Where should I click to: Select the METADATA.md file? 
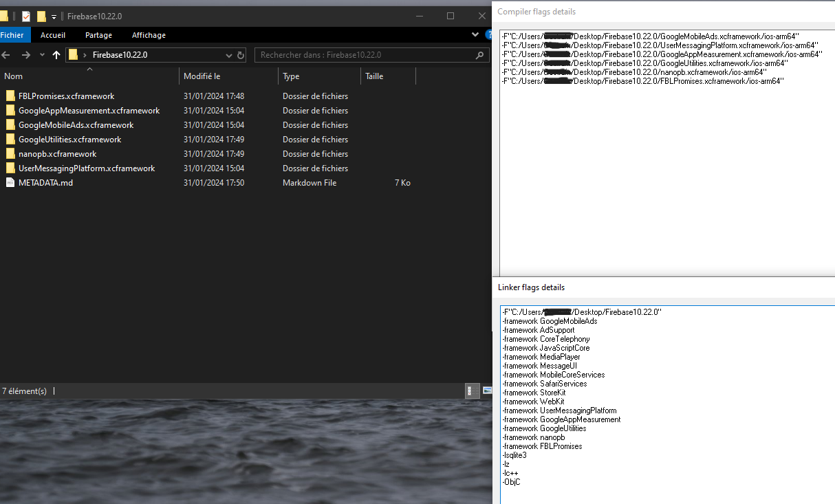pyautogui.click(x=45, y=183)
